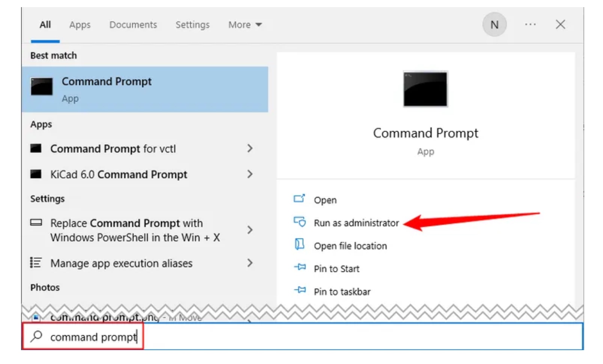
Task: Select the Command Prompt best match result
Action: coord(145,89)
